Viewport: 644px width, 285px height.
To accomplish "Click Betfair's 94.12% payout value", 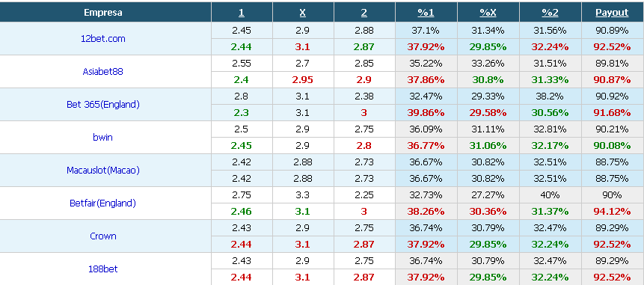I will pos(612,212).
